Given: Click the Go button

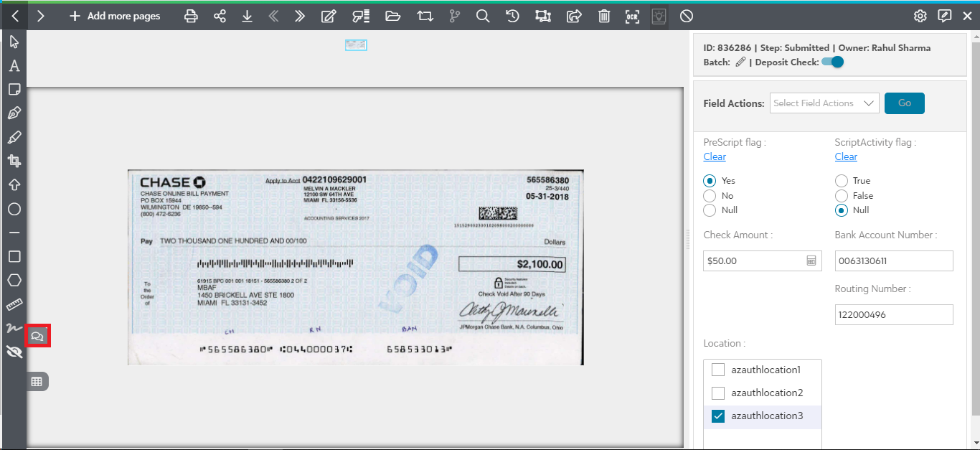Looking at the screenshot, I should click(x=905, y=103).
